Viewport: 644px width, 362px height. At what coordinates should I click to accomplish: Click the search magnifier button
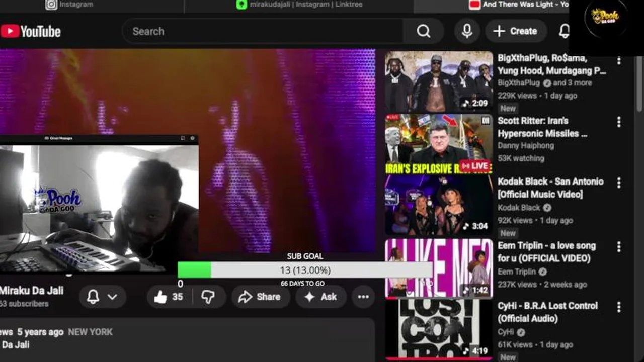(x=424, y=31)
